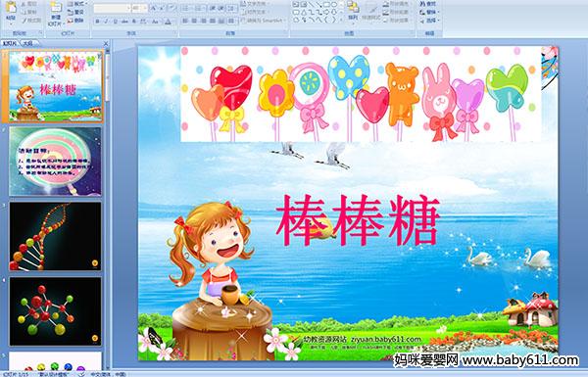Close the slide thumbnail pane

106,43
